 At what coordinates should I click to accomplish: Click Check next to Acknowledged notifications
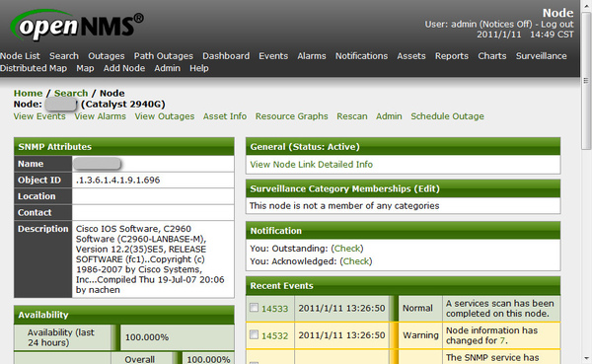(355, 261)
